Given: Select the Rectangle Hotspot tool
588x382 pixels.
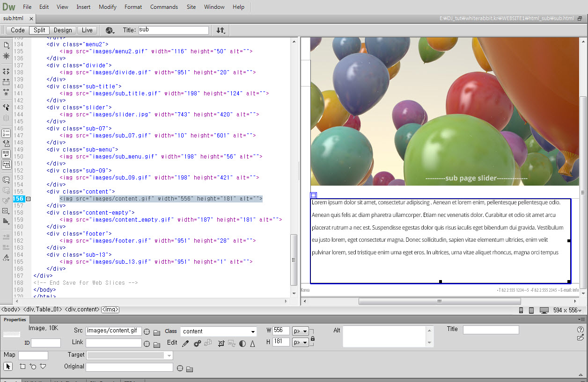Looking at the screenshot, I should (22, 367).
